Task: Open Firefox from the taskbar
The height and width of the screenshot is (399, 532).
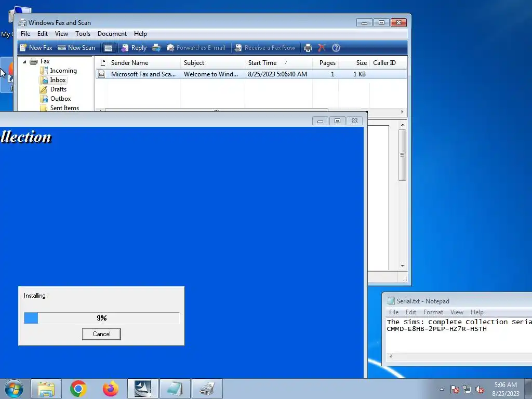Action: pos(111,389)
